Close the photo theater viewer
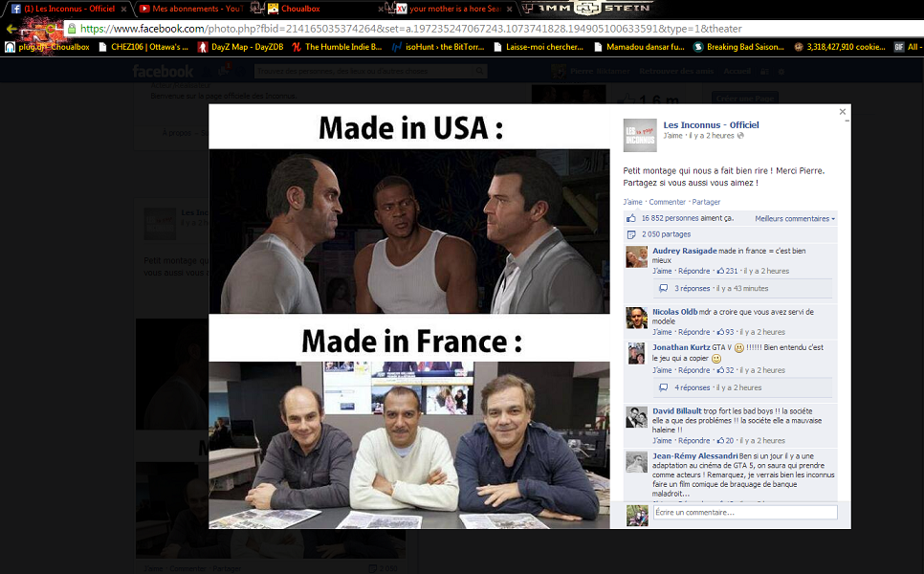 click(x=843, y=112)
